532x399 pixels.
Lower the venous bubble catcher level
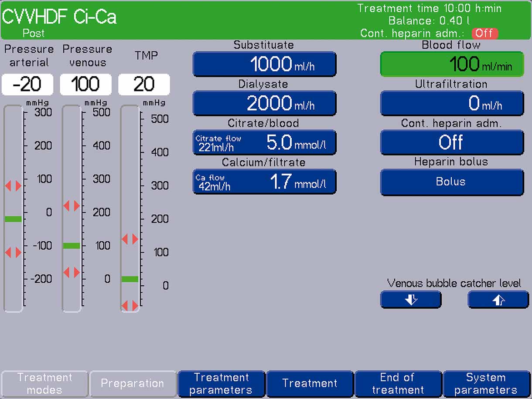point(410,300)
